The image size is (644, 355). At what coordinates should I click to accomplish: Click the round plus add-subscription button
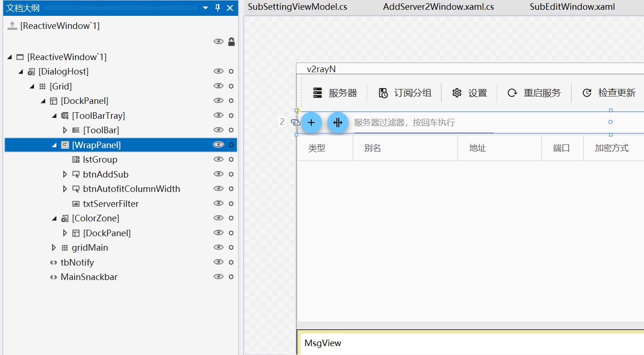[311, 123]
